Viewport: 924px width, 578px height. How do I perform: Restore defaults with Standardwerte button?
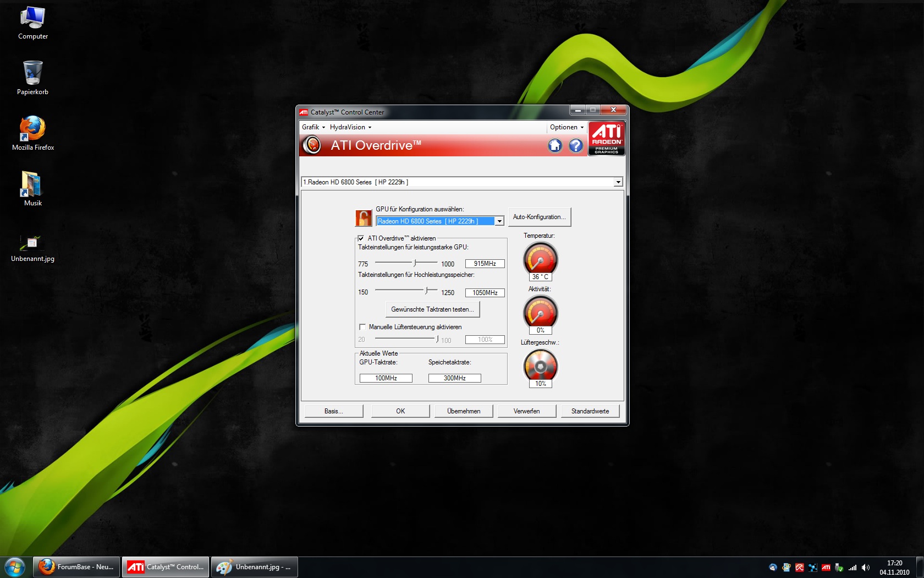point(590,411)
